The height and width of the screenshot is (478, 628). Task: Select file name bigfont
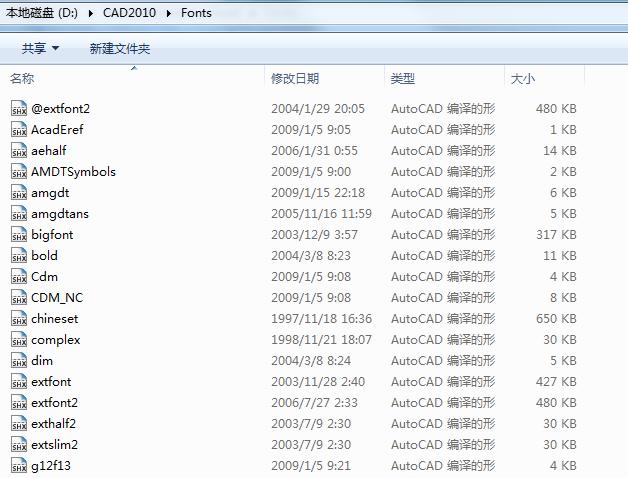[52, 235]
